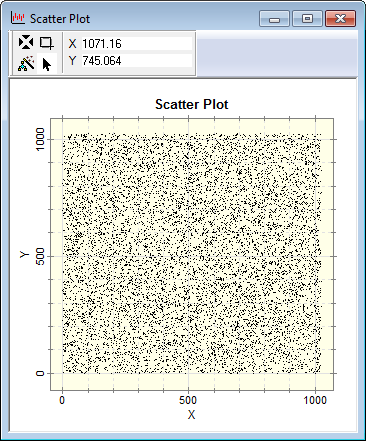Click the X coordinate field showing 1071.16

(x=137, y=44)
